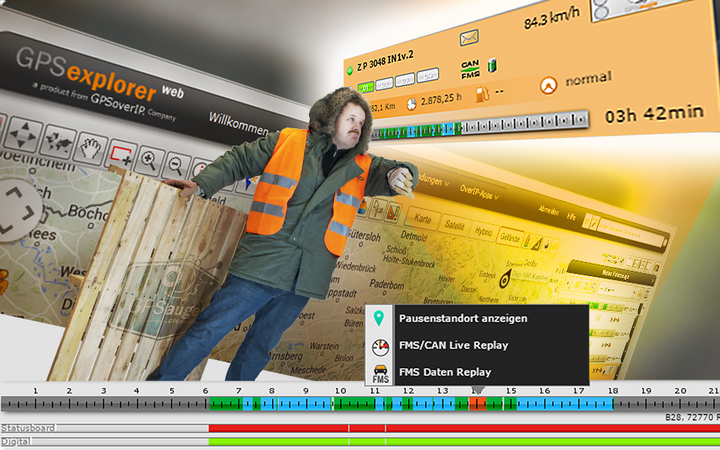Click the 03h 42min duration text
The width and height of the screenshot is (720, 450).
coord(654,114)
